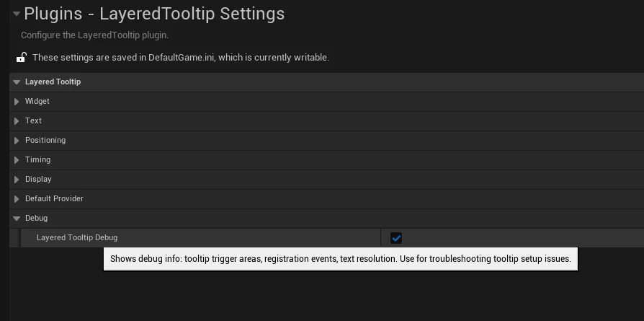Screen dimensions: 644x321
Task: Collapse the Layered Tooltip section header arrow
Action: pos(17,82)
